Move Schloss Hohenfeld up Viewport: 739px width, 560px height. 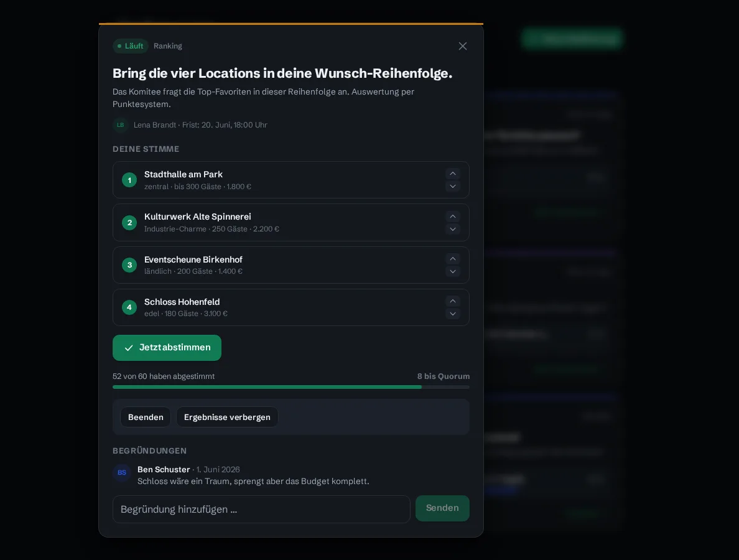point(452,301)
